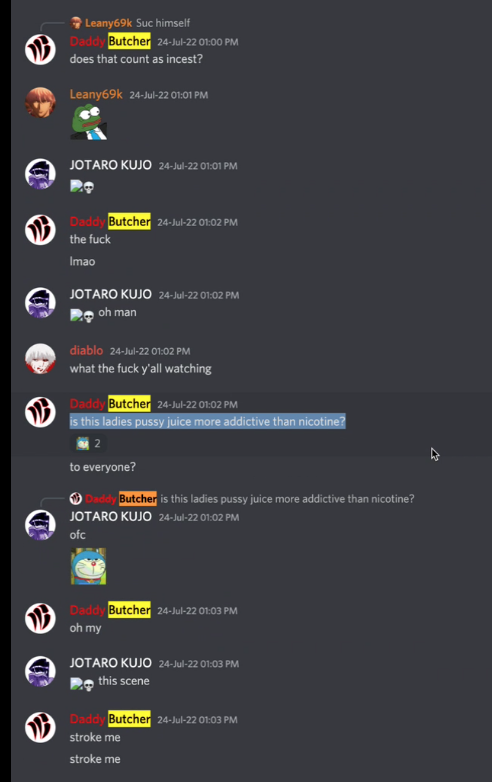Toggle the reaction showing count 2
Screen dimensions: 492x782
click(88, 443)
